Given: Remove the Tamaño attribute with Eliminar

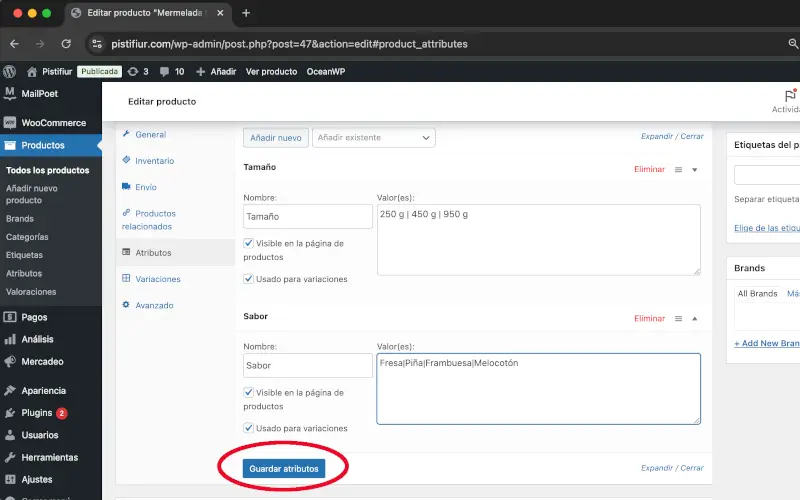Looking at the screenshot, I should click(649, 169).
